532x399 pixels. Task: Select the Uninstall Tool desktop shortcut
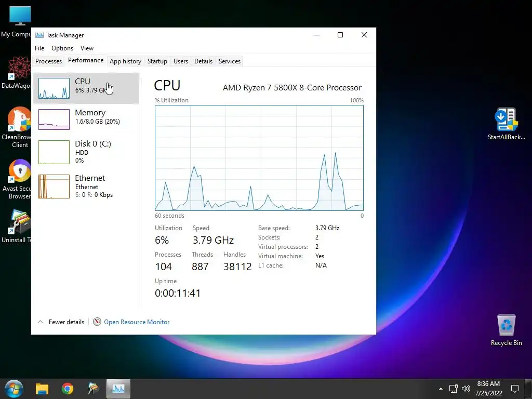click(x=16, y=227)
